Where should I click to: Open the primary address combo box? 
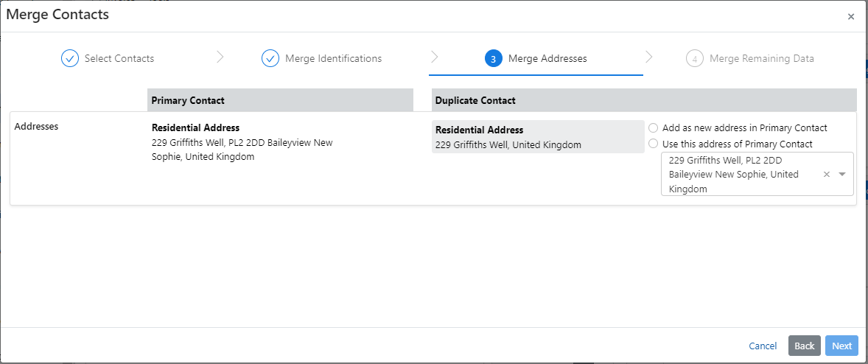(x=741, y=175)
